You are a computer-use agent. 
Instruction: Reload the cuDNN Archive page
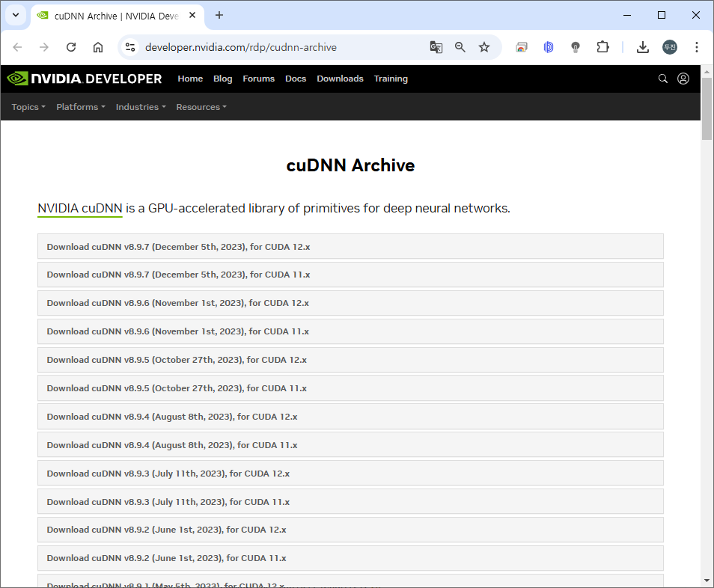(x=71, y=47)
